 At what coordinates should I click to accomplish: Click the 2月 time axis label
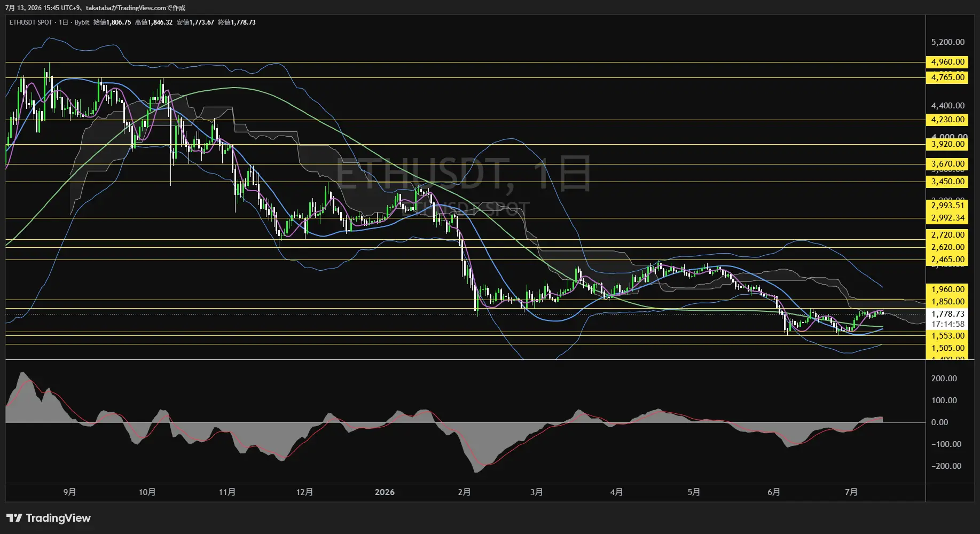pos(464,492)
